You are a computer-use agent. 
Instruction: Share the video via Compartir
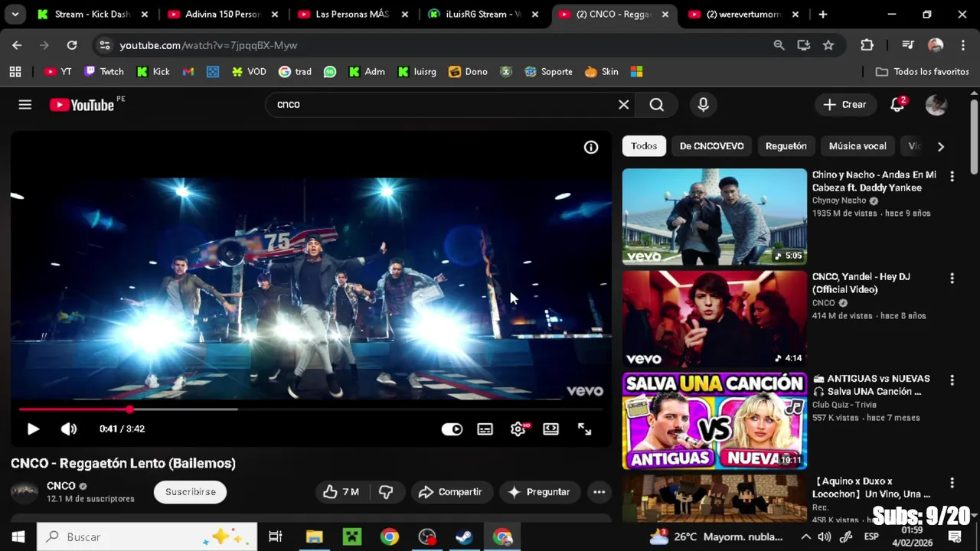coord(450,492)
